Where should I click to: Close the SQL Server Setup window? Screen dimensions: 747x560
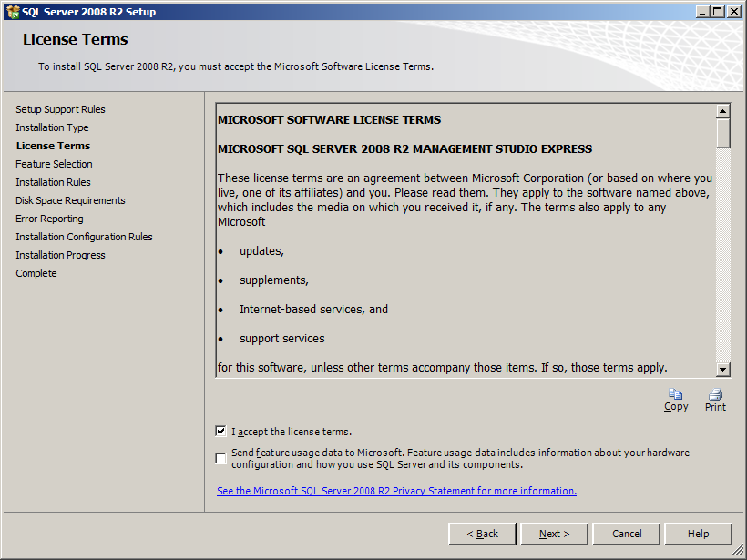coord(734,12)
